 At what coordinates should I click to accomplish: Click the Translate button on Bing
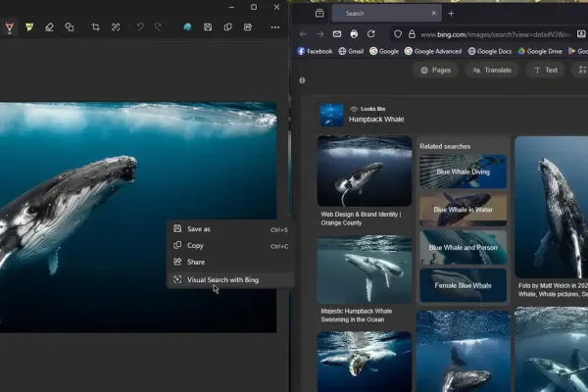click(492, 71)
